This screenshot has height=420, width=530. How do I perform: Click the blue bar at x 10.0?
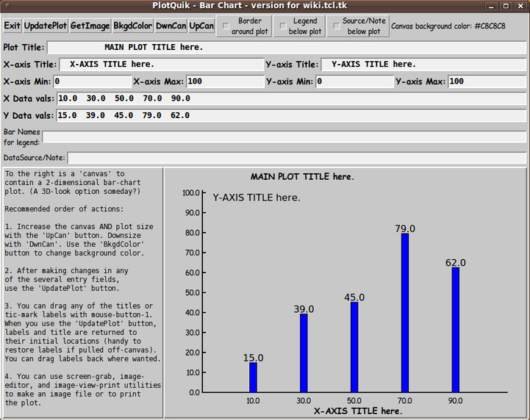(253, 377)
